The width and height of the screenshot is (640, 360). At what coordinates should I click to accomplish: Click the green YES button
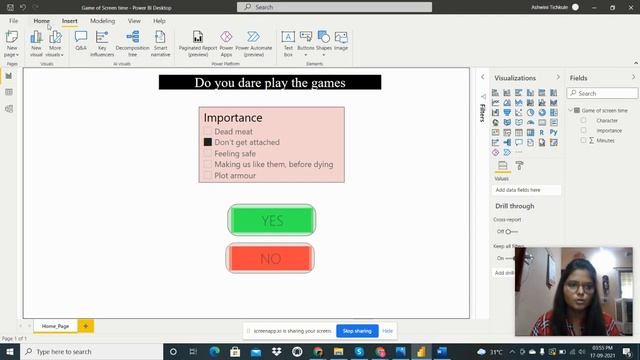point(272,220)
